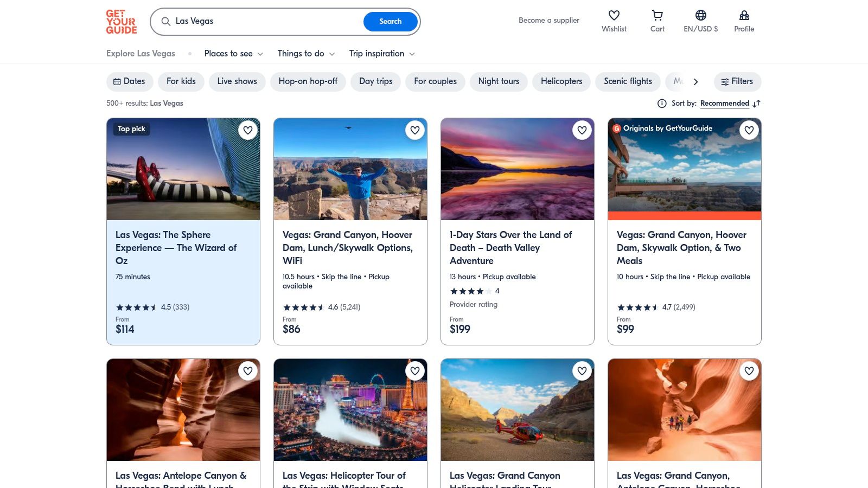
Task: Add The Sphere Experience to wishlist
Action: coord(248,130)
